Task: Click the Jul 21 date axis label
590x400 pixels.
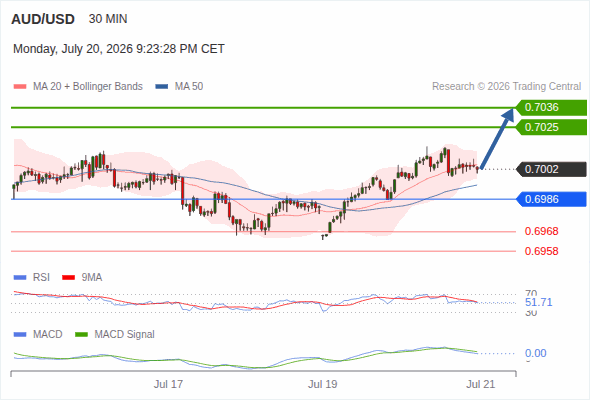Action: click(481, 384)
